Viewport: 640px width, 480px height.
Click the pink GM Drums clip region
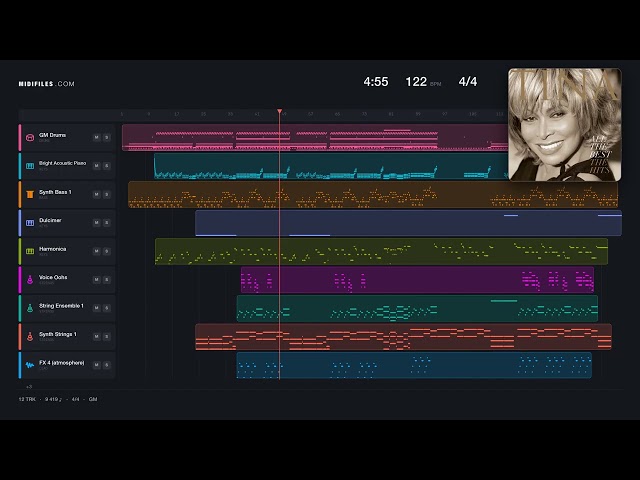315,138
